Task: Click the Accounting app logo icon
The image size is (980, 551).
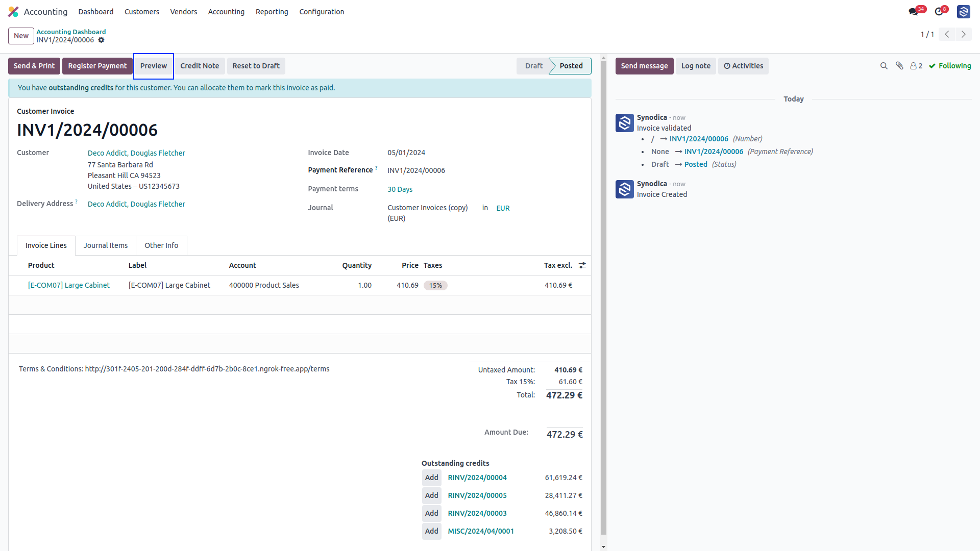Action: [x=13, y=12]
